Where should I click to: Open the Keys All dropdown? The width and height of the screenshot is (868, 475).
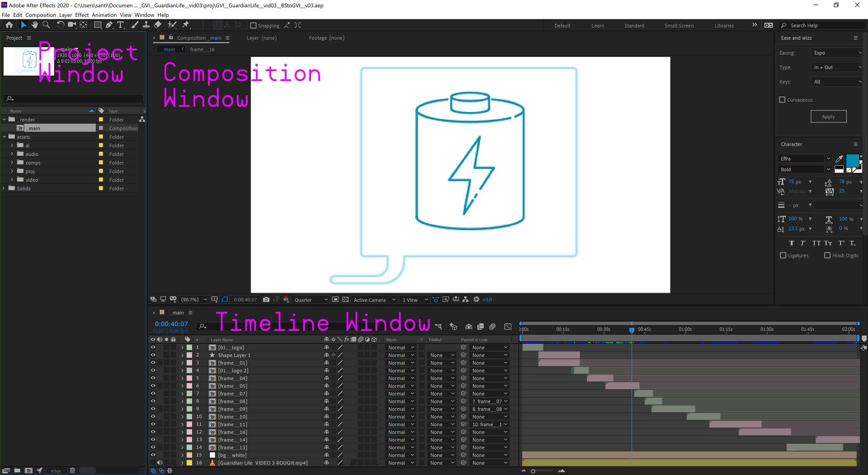[837, 82]
